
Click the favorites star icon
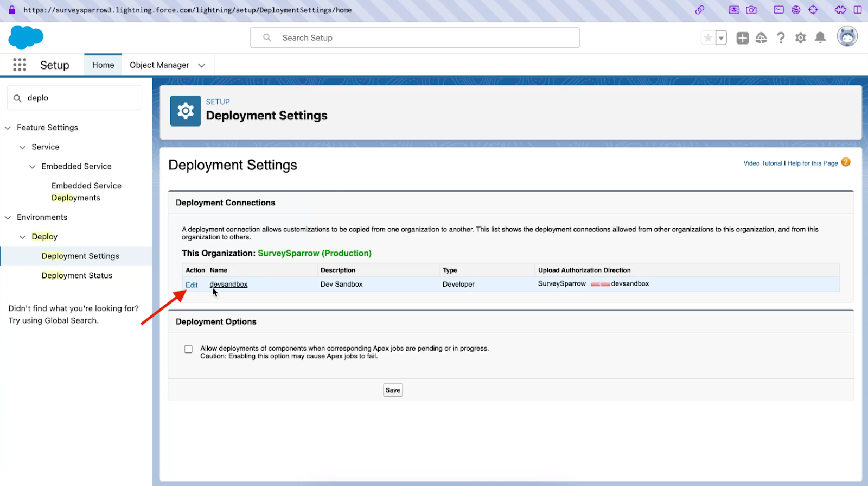tap(708, 38)
